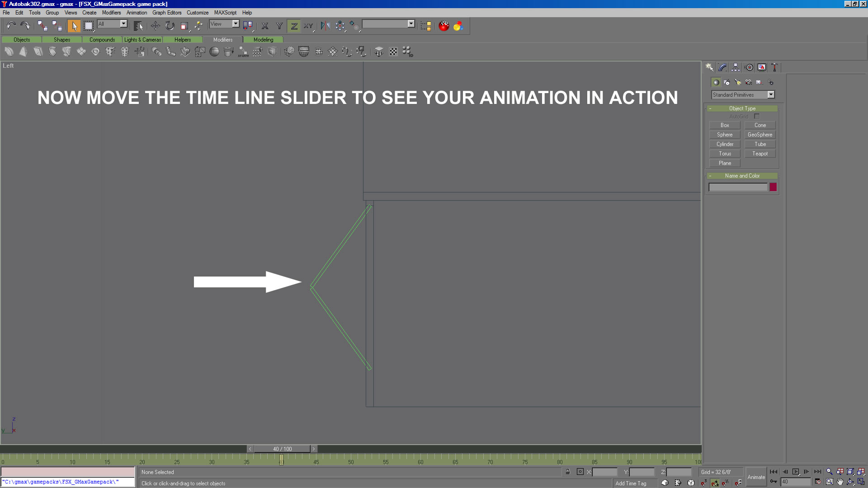The height and width of the screenshot is (488, 868).
Task: Activate the Select and Move tool
Action: (155, 26)
